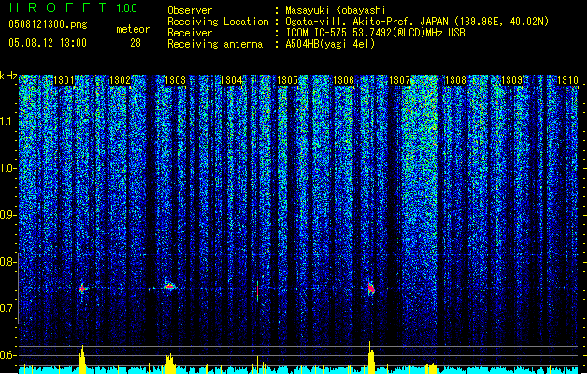
Task: Click the 0.7 kHz axis label
Action: pyautogui.click(x=7, y=309)
